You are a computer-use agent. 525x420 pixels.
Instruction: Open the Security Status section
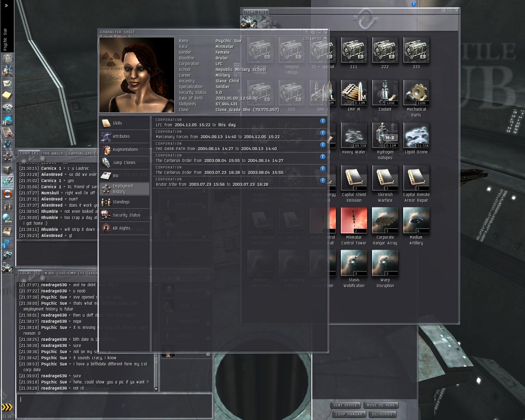tap(124, 215)
